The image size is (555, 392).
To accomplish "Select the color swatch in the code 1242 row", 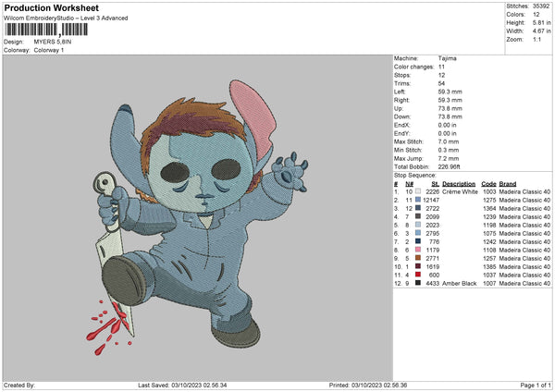I will [418, 241].
